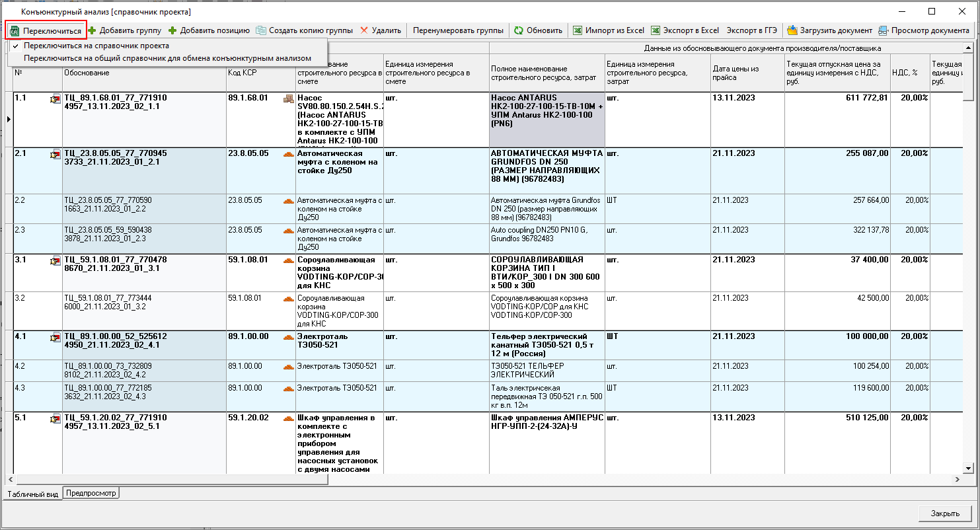Image resolution: width=980 pixels, height=530 pixels.
Task: Click Экспорт в Excel icon
Action: pyautogui.click(x=656, y=30)
